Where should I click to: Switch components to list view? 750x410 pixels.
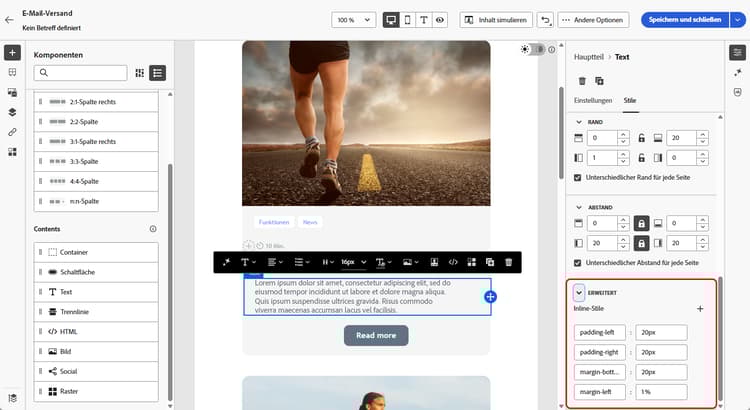click(157, 73)
